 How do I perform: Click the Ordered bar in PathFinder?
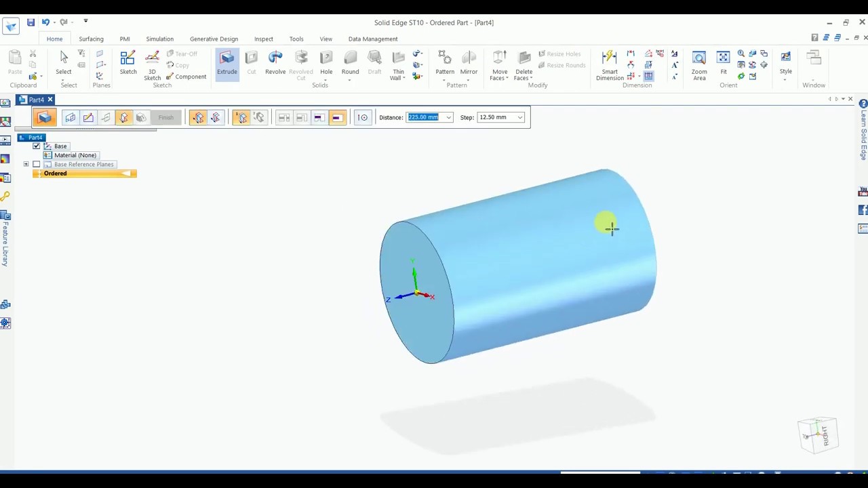pyautogui.click(x=85, y=174)
